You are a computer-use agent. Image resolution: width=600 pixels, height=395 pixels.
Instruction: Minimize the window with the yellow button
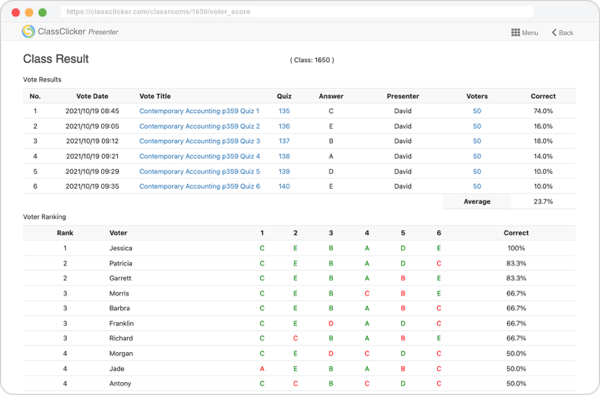tap(29, 12)
